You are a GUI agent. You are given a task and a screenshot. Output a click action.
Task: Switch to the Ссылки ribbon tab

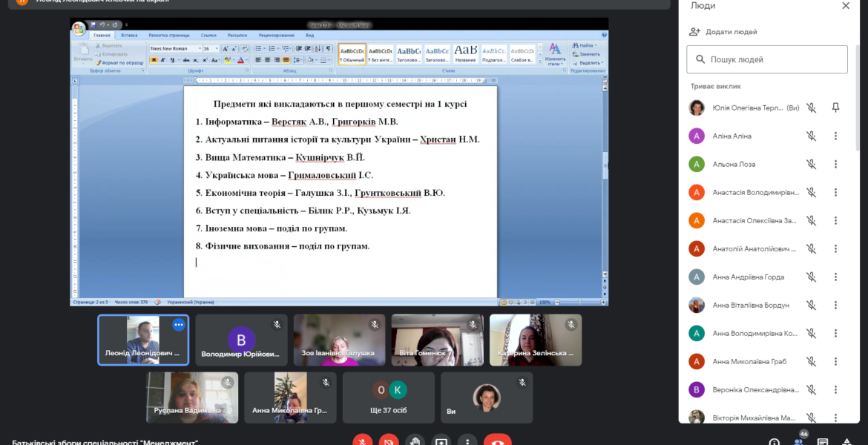pyautogui.click(x=208, y=36)
